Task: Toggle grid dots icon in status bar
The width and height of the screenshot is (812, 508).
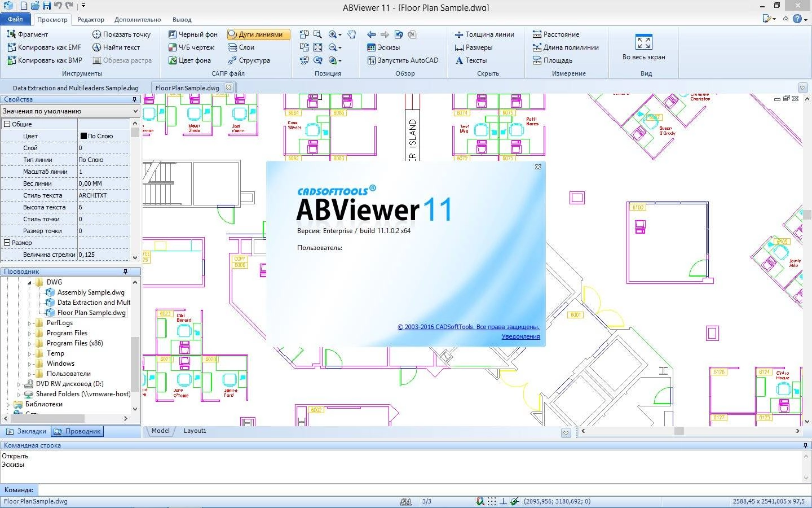Action: [492, 501]
